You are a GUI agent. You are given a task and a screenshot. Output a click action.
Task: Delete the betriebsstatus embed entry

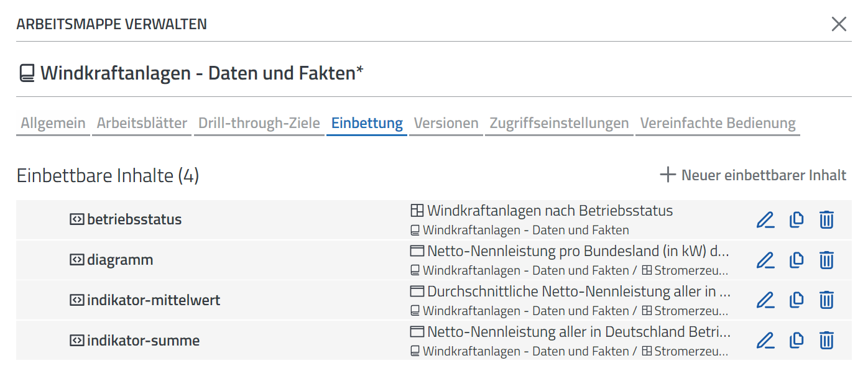point(826,220)
